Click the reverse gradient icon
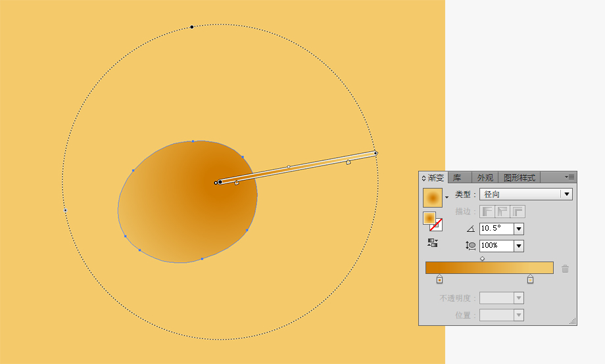This screenshot has width=605, height=364. pyautogui.click(x=433, y=243)
